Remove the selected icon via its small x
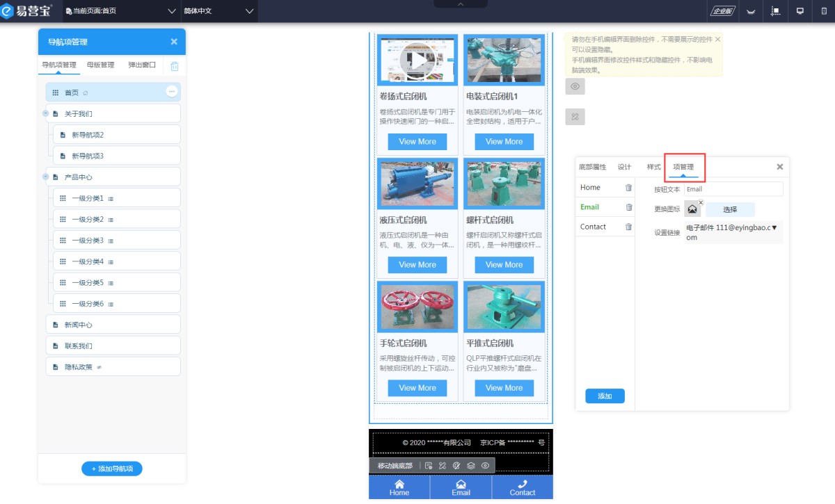The height and width of the screenshot is (504, 835). [x=701, y=202]
